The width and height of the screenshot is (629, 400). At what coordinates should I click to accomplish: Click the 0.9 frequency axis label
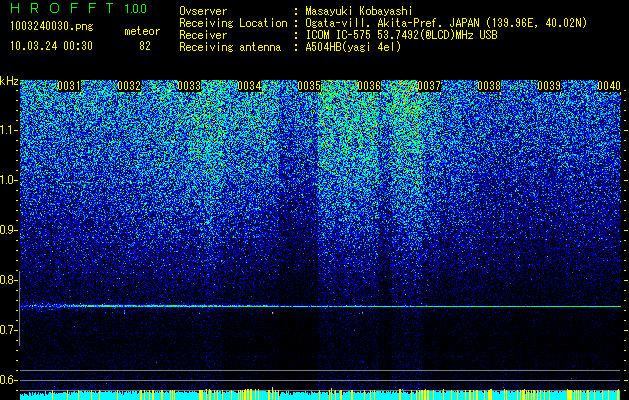coord(9,230)
